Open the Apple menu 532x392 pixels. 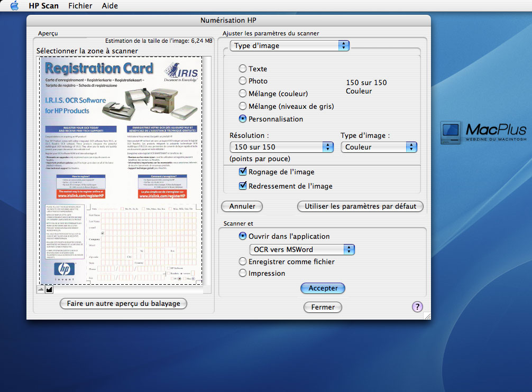14,6
